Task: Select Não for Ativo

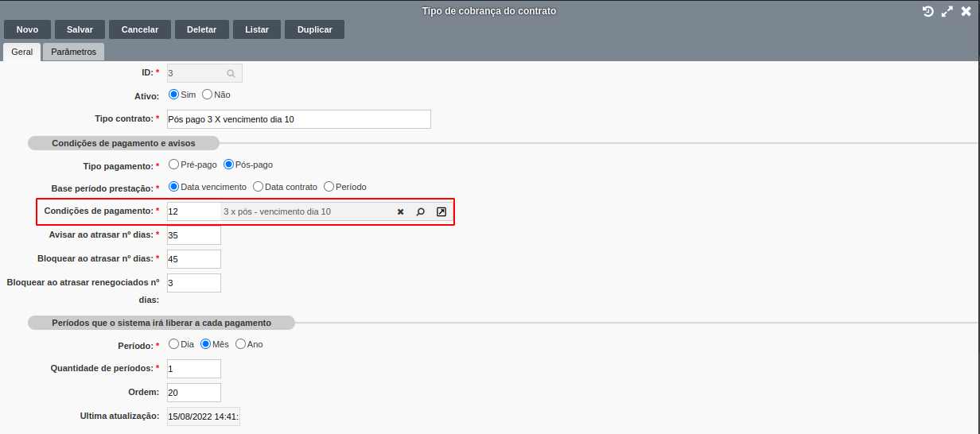Action: tap(208, 95)
